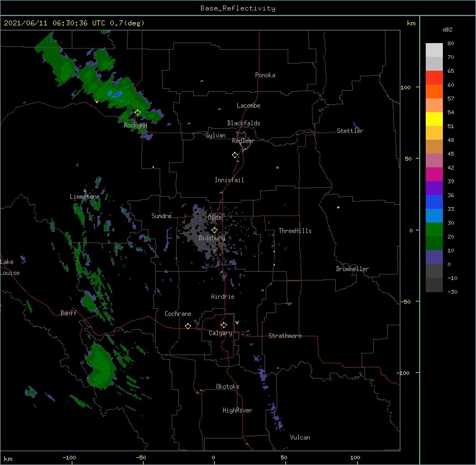The width and height of the screenshot is (476, 465).
Task: Click the Limestone map label
Action: pyautogui.click(x=84, y=197)
